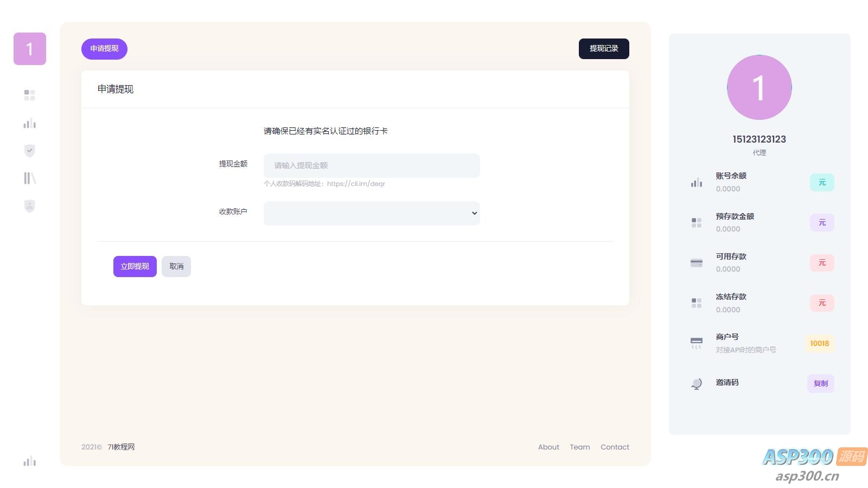This screenshot has width=868, height=488.
Task: Open the bar chart icon below dashboard icon
Action: click(30, 124)
